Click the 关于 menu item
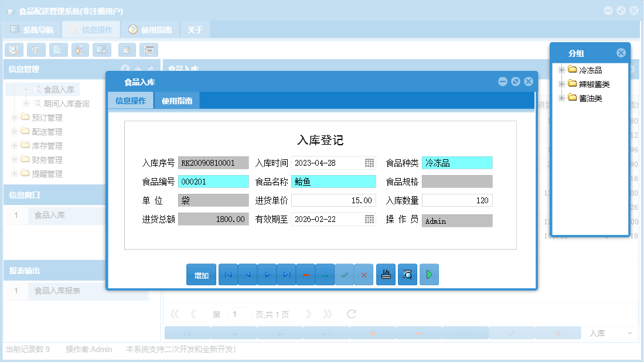 click(x=195, y=29)
